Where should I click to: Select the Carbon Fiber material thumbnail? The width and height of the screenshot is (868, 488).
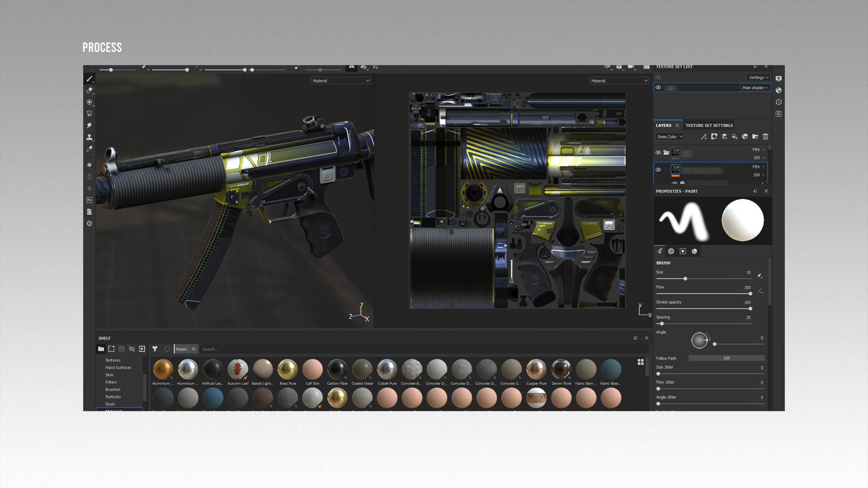point(337,370)
